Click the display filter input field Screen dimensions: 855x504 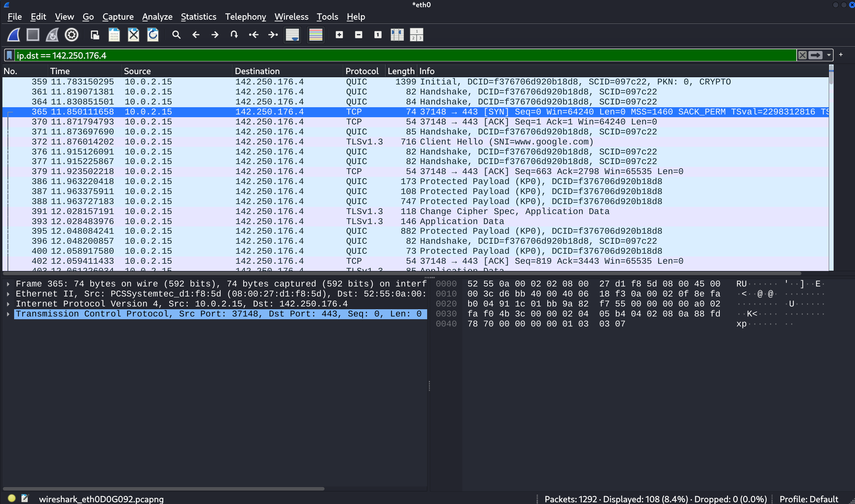coord(405,55)
